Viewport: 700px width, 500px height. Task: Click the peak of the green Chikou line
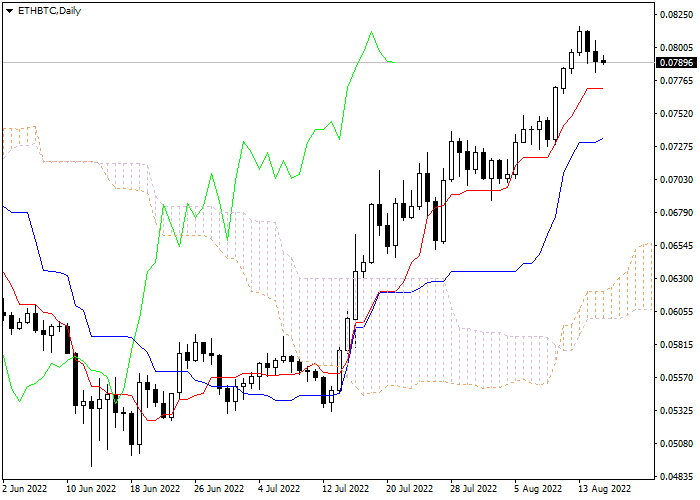371,32
